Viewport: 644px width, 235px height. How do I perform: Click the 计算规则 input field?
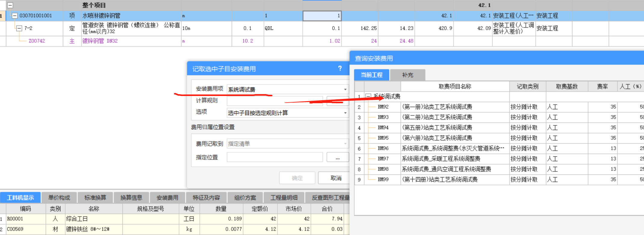point(275,100)
